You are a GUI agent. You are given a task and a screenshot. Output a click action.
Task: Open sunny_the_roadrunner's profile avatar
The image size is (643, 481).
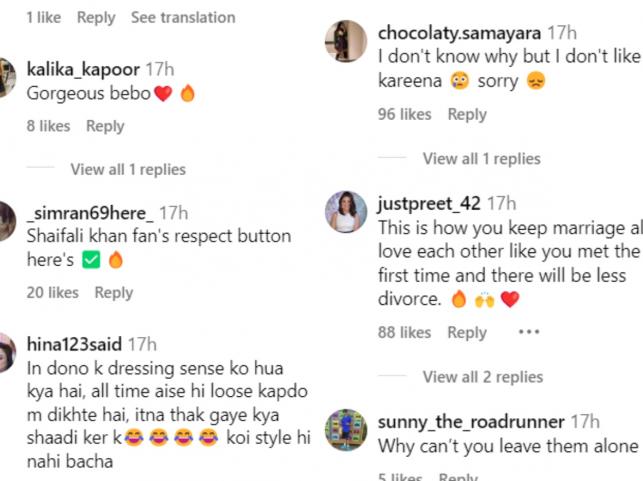(x=346, y=428)
